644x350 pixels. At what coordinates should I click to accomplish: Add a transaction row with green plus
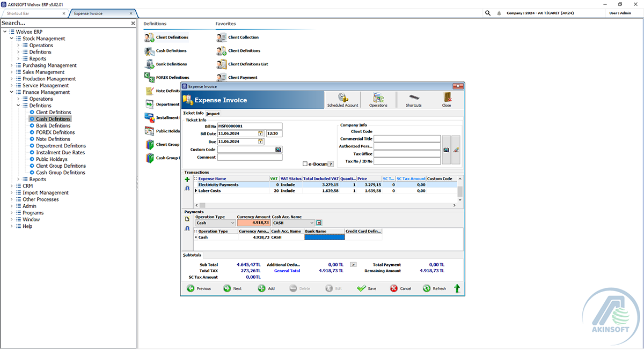tap(187, 179)
